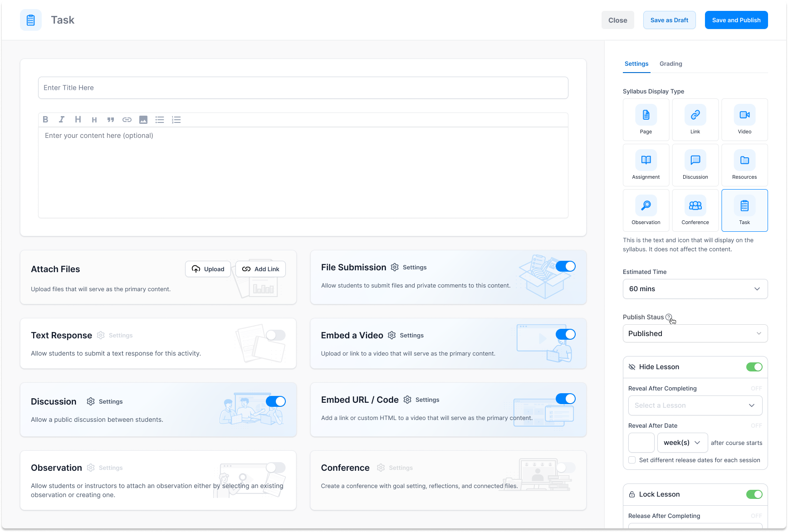Click Upload button in Attach Files

208,269
